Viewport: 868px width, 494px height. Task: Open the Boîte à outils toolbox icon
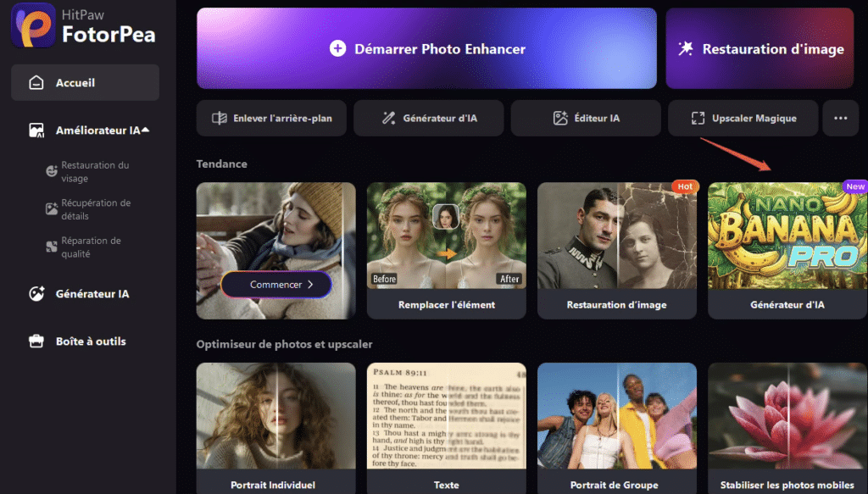tap(36, 341)
